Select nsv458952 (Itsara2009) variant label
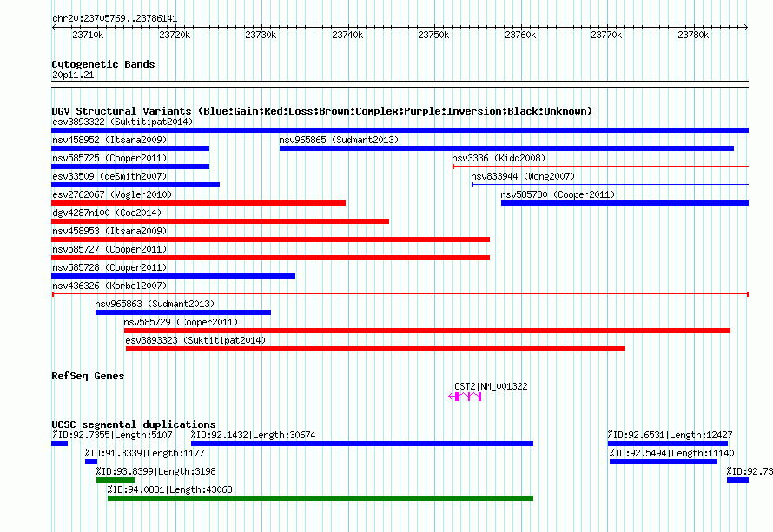773x532 pixels. coord(109,140)
